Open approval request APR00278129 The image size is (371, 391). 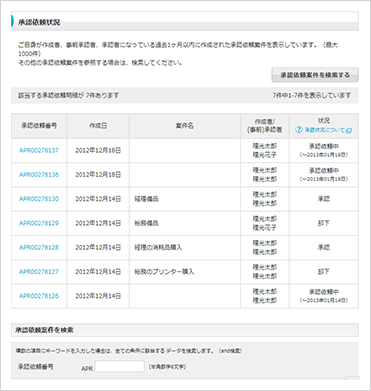tap(39, 223)
